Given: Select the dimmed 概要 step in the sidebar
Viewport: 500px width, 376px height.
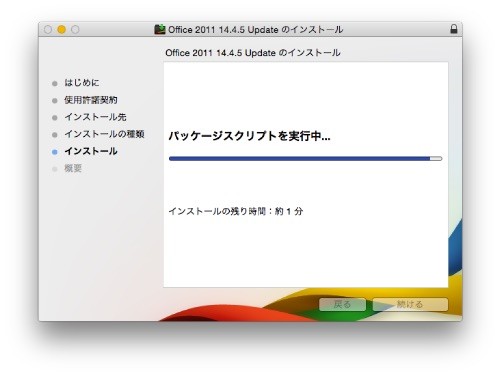Looking at the screenshot, I should [73, 168].
